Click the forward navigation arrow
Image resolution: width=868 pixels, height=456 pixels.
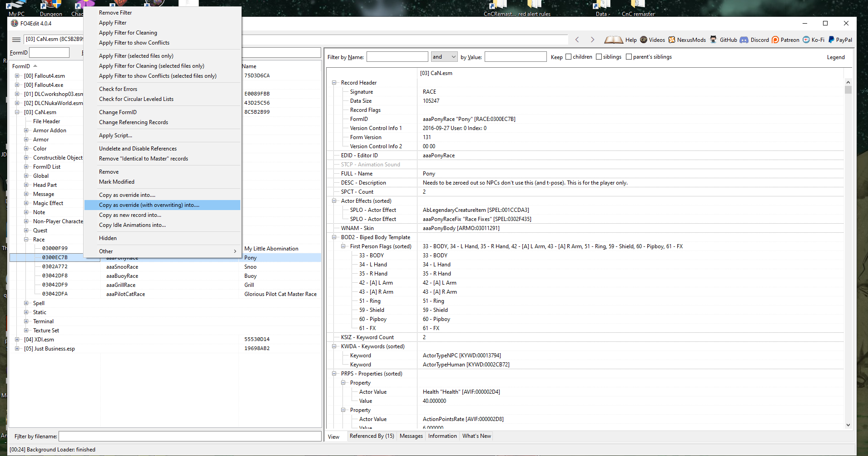pos(592,40)
